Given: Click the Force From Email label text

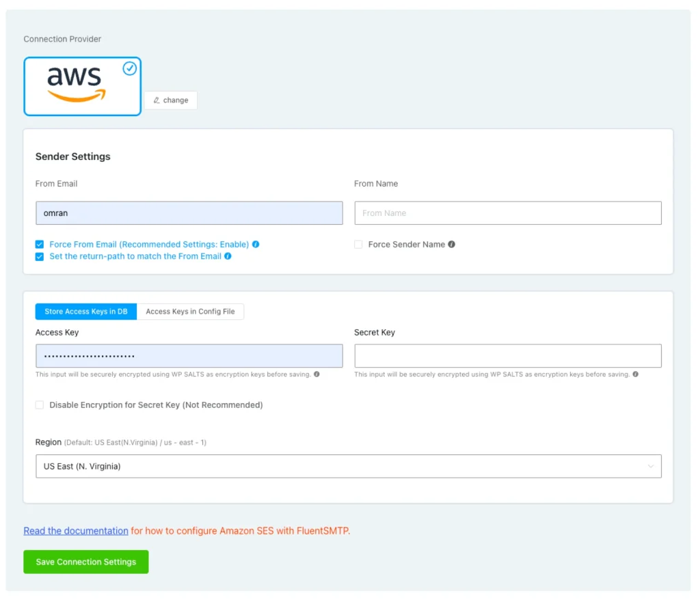Looking at the screenshot, I should coord(149,245).
